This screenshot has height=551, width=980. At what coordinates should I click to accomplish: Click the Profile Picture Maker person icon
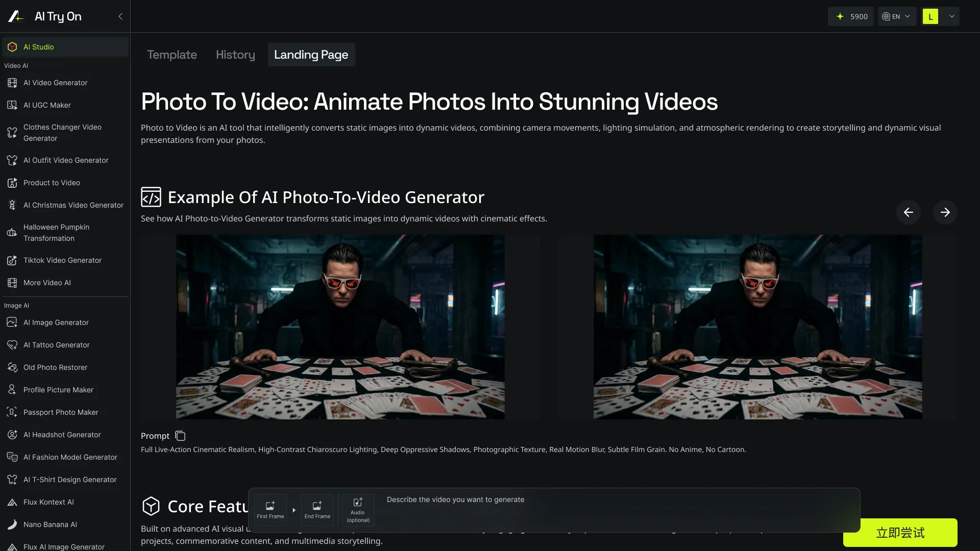click(12, 390)
